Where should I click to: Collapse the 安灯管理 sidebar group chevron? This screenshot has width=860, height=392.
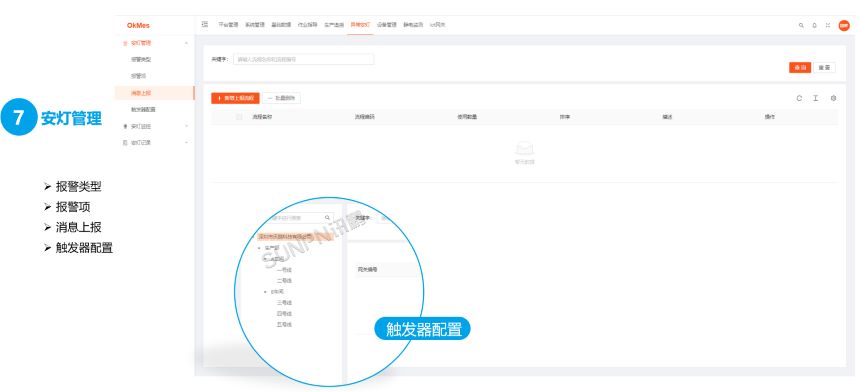[x=186, y=43]
